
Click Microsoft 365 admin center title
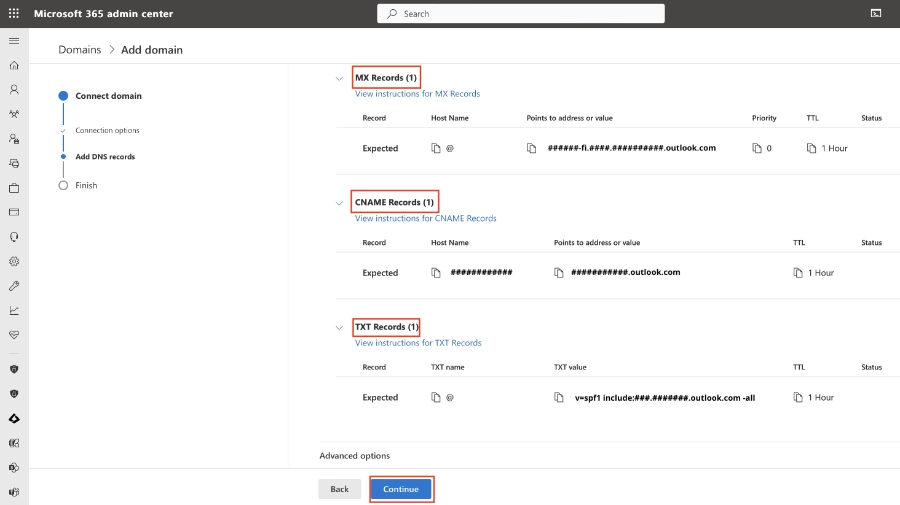pos(103,14)
